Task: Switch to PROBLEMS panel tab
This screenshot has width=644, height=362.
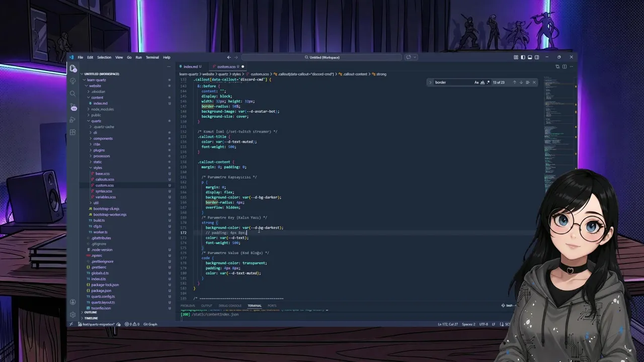Action: (x=188, y=306)
